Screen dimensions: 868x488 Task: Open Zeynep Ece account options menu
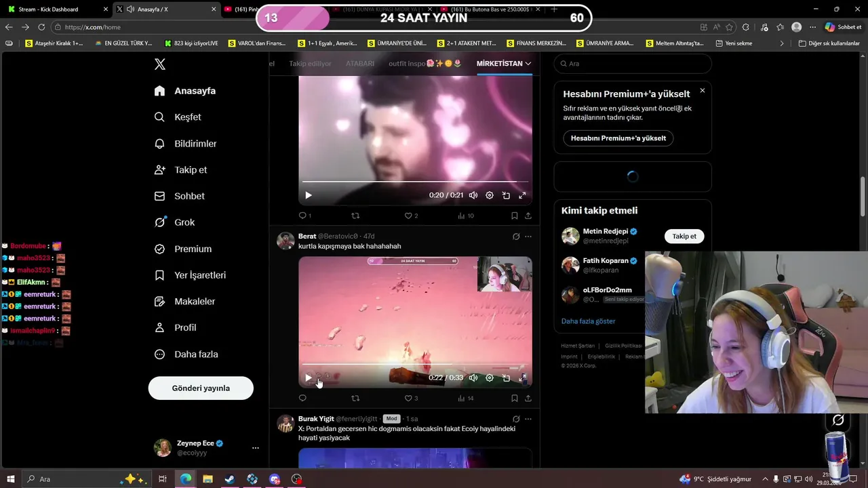click(x=256, y=448)
